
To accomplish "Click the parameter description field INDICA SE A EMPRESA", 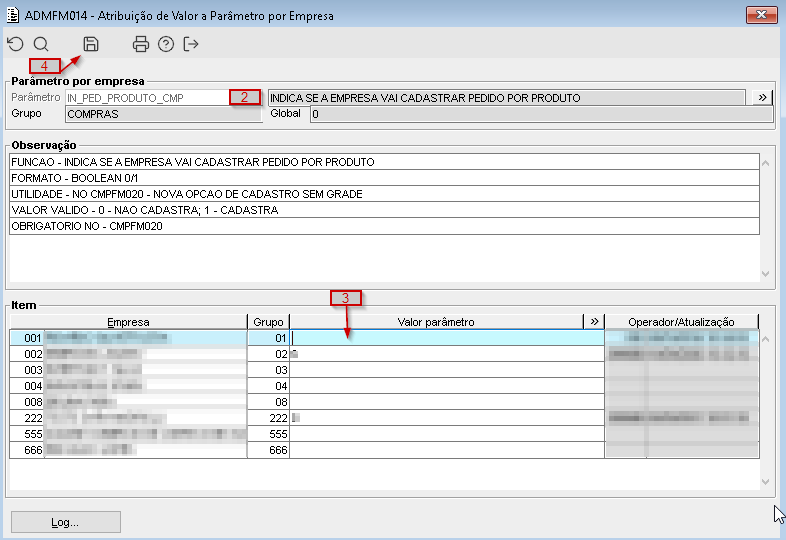I will coord(507,98).
